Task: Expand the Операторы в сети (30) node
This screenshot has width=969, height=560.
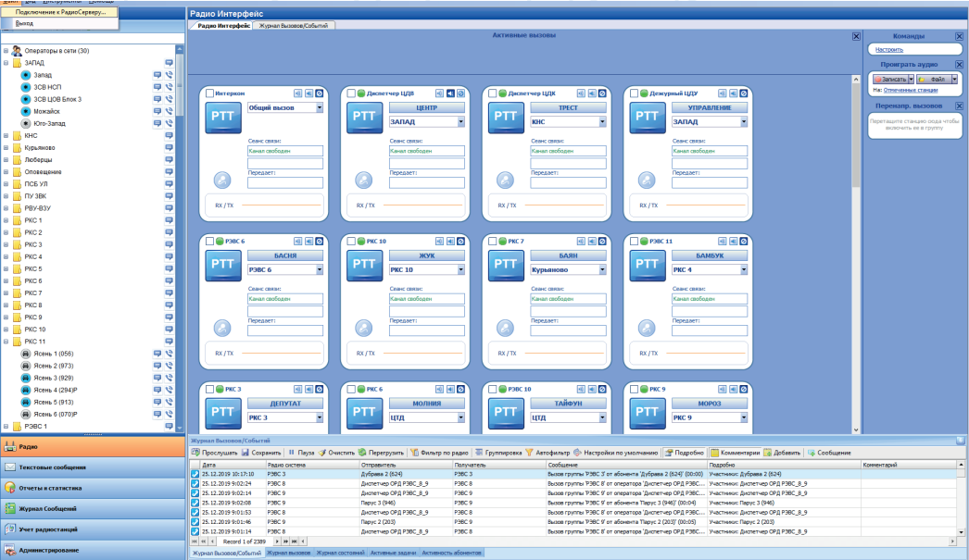Action: point(6,51)
